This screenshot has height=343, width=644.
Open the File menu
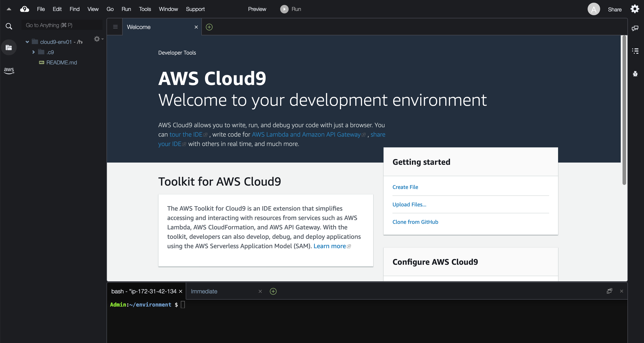pyautogui.click(x=41, y=9)
